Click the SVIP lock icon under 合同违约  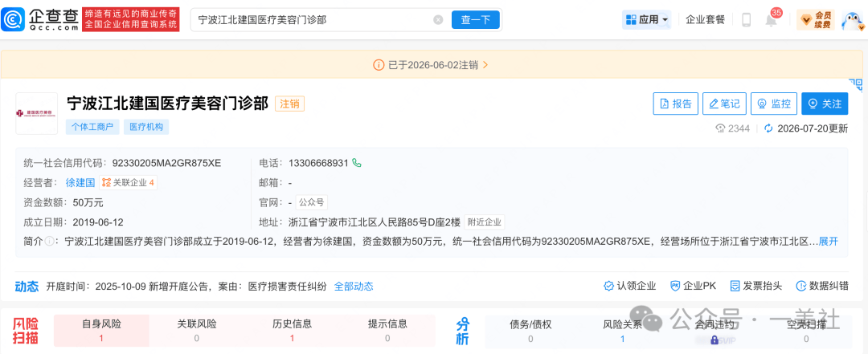pos(714,339)
